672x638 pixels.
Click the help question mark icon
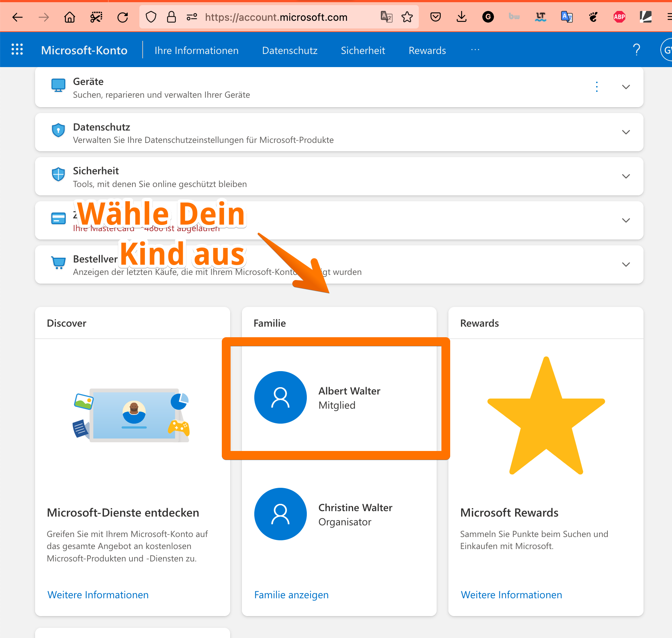click(637, 50)
